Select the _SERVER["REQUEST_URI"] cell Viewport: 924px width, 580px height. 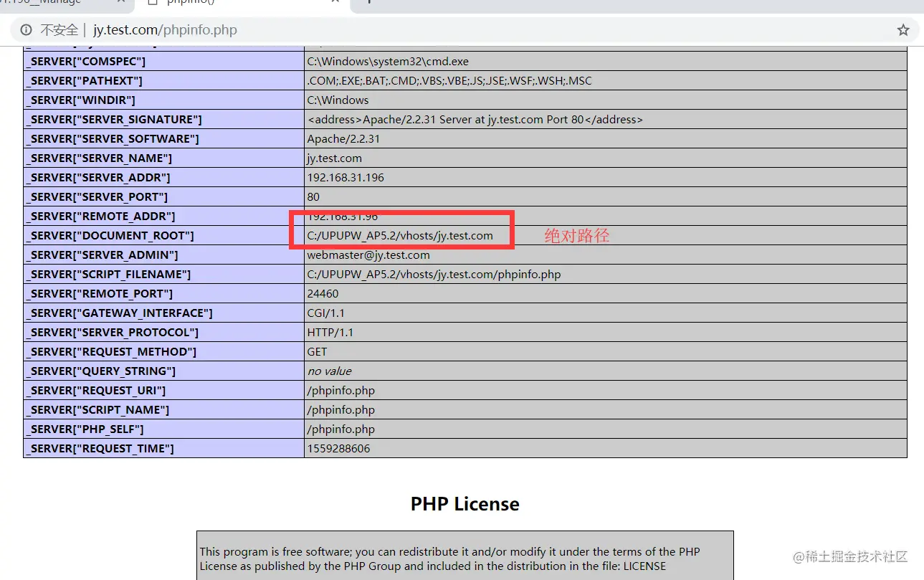(x=164, y=391)
